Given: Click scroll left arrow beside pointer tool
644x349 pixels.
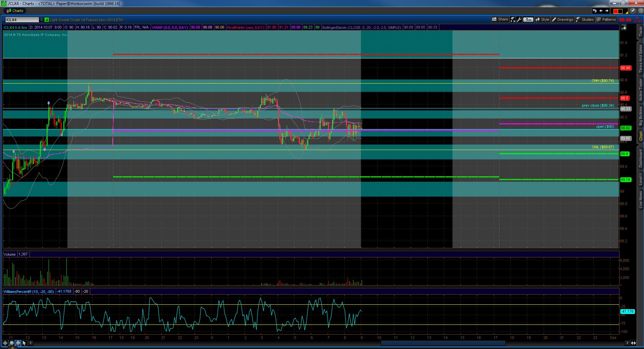Looking at the screenshot, I should click(x=31, y=343).
